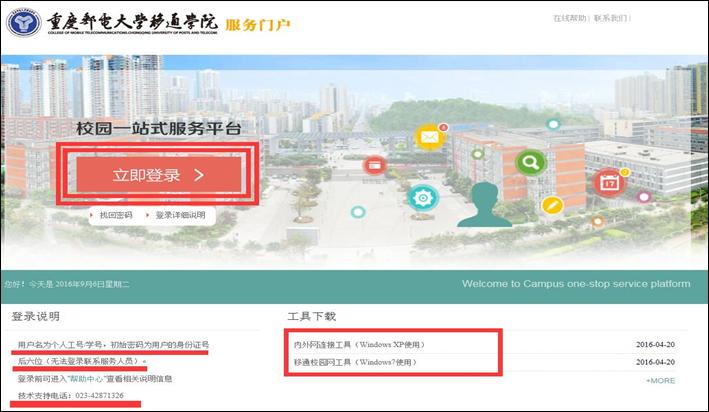Image resolution: width=709 pixels, height=412 pixels.
Task: Click the yellow pencil edit icon
Action: coord(552,205)
